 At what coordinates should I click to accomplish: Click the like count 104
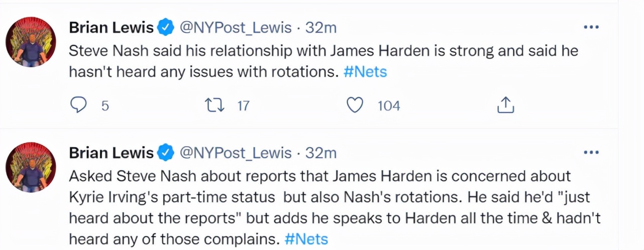click(x=388, y=105)
